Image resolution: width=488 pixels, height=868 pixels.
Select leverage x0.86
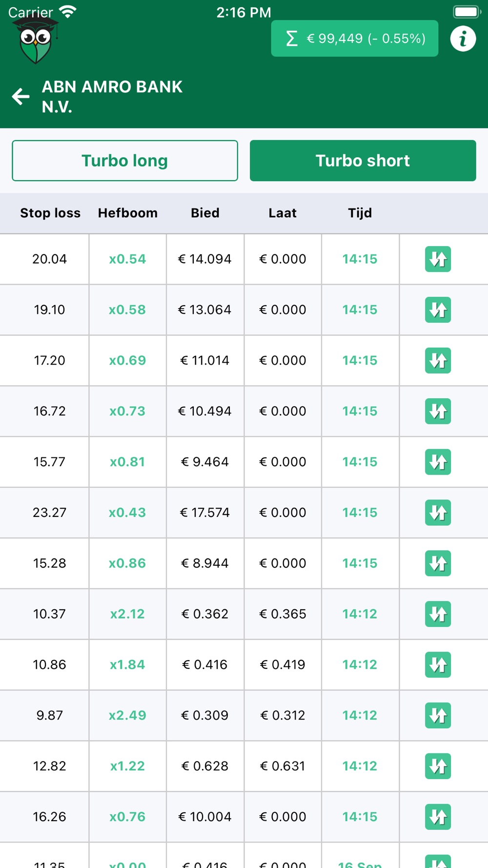click(x=127, y=564)
